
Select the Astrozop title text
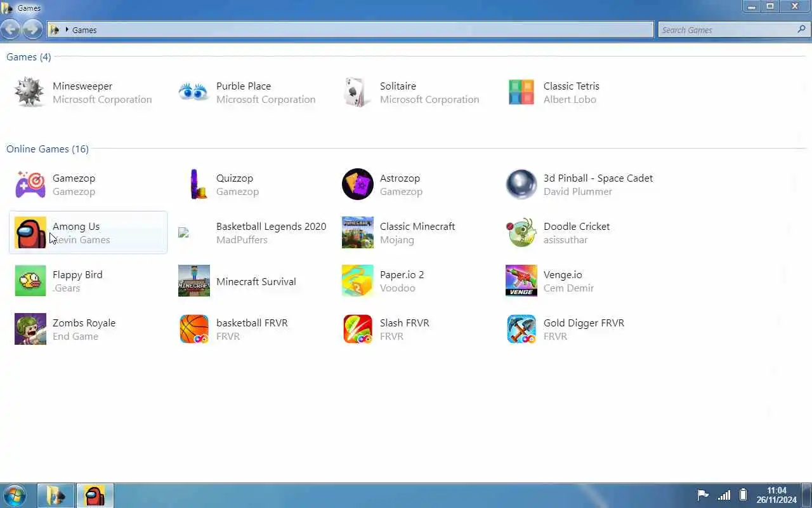pos(400,178)
